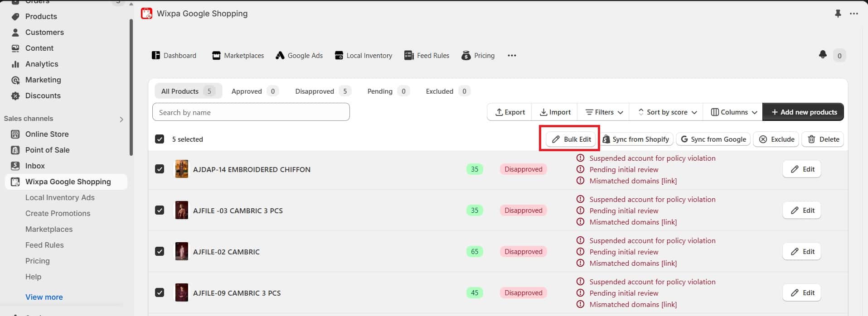Click the Content icon in sidebar
Screen dimensions: 868x316
(15, 48)
